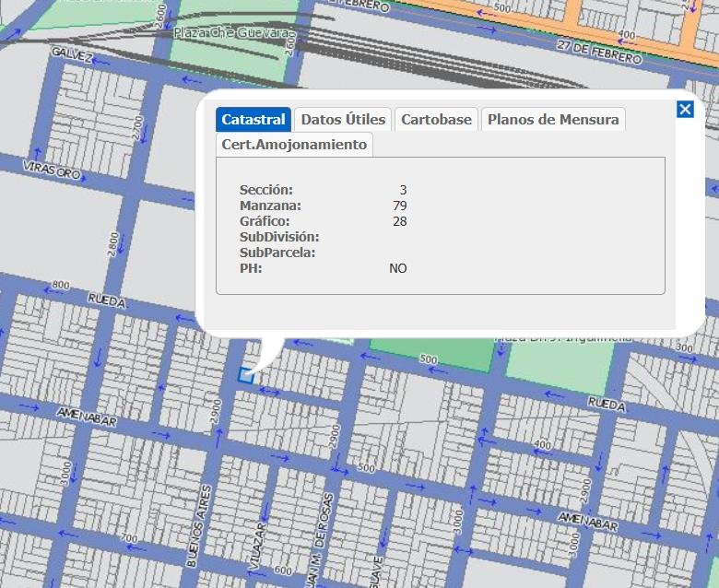Click the GALVEZ street label
The image size is (719, 588).
tap(72, 55)
